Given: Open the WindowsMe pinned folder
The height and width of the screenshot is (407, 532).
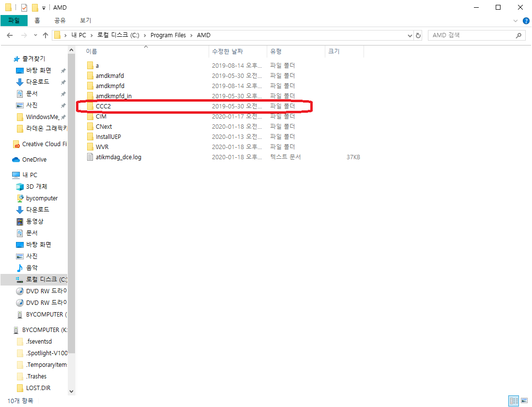Looking at the screenshot, I should pos(42,117).
